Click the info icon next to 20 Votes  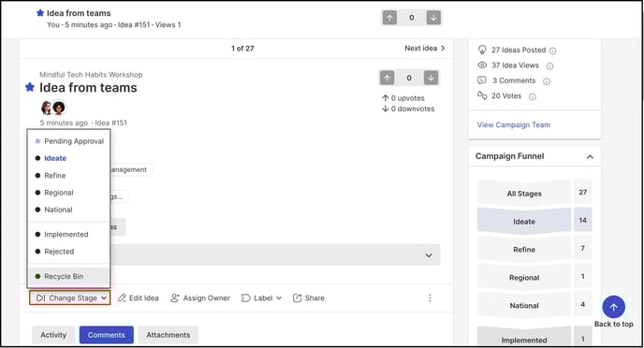[x=533, y=97]
